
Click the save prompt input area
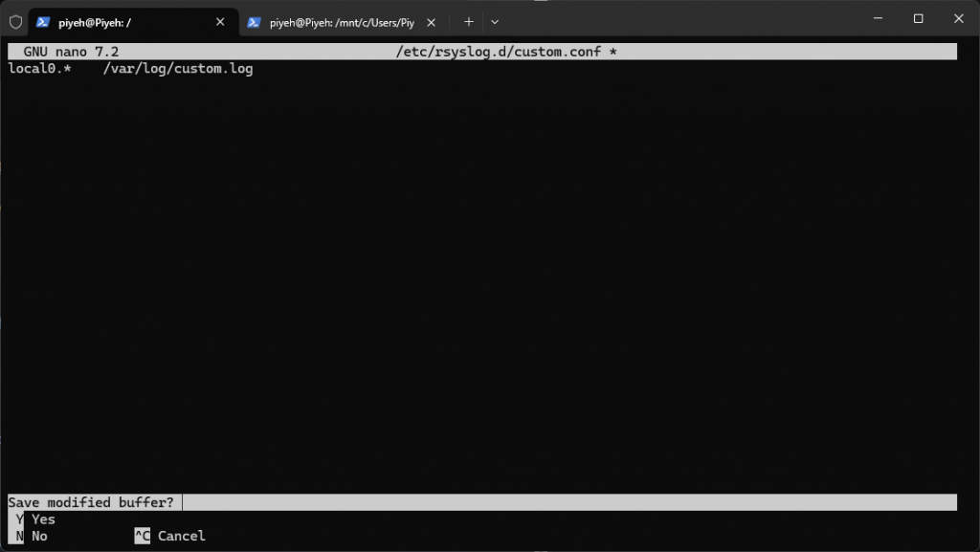(569, 502)
